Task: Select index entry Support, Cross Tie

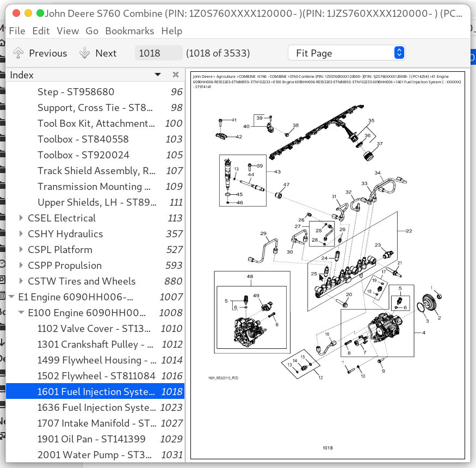Action: click(95, 108)
